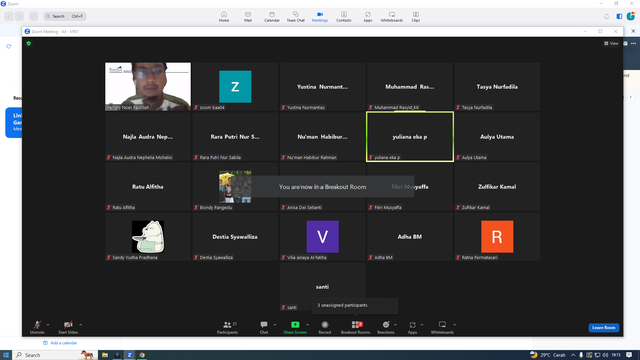Screen dimensions: 640x360
Task: Select the zoom baa04 participant tile
Action: (x=235, y=87)
